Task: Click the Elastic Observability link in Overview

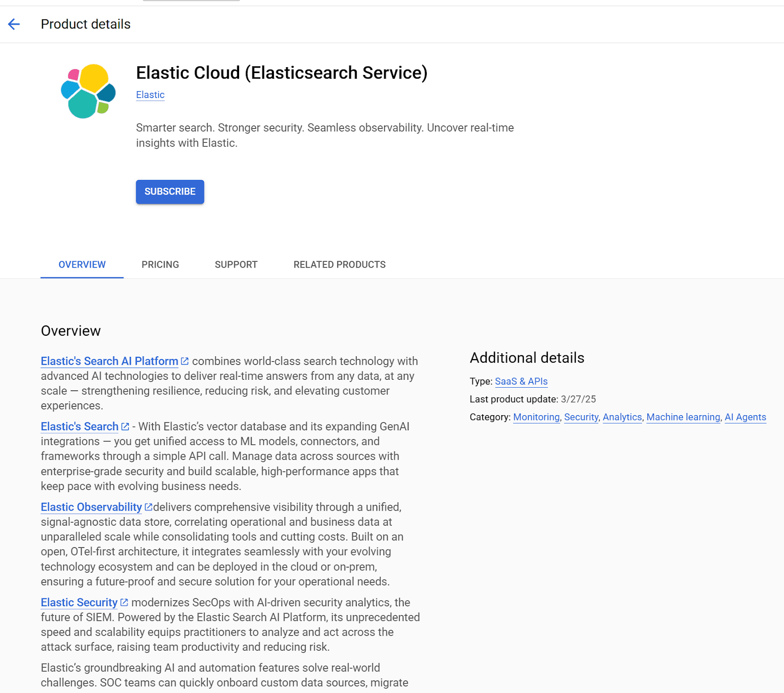Action: click(x=91, y=507)
